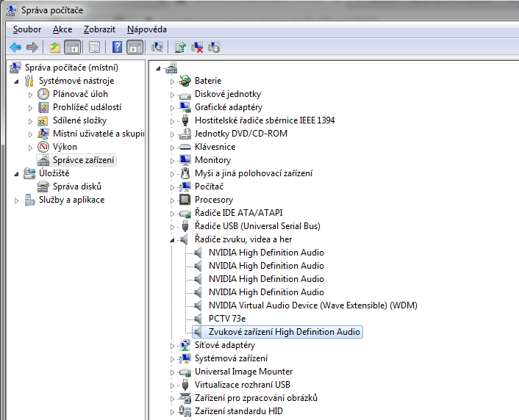Click the mouse icon for Myši category
Screen dimensions: 519x420
pyautogui.click(x=185, y=173)
